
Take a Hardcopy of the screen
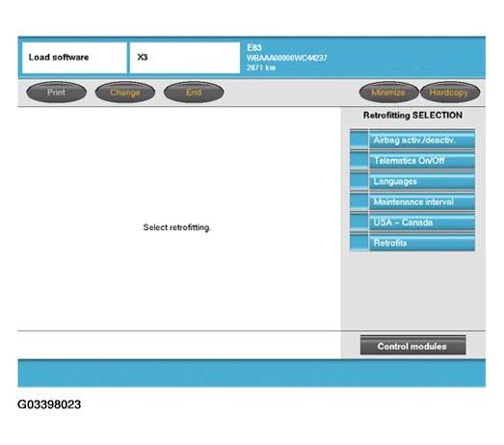pyautogui.click(x=450, y=92)
